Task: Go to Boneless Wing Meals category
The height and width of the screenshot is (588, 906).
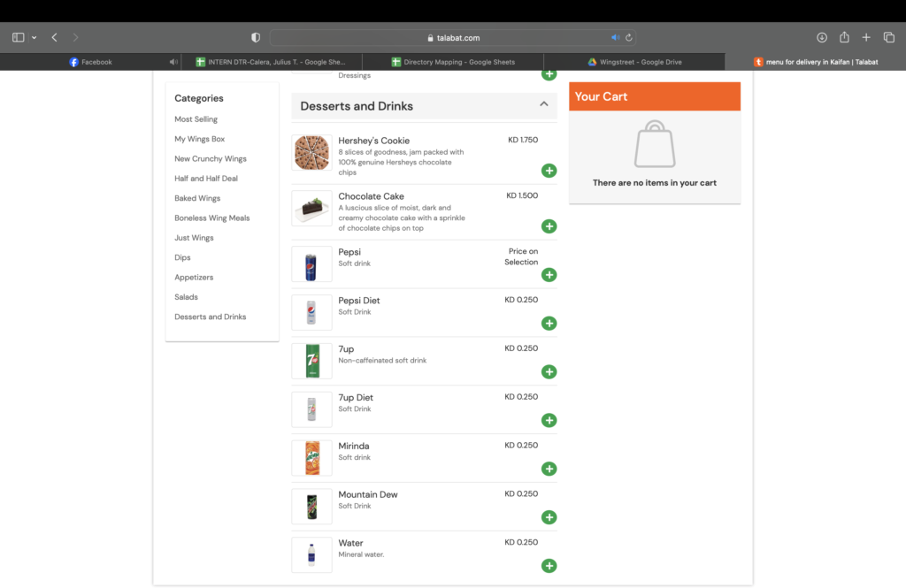Action: [x=211, y=218]
